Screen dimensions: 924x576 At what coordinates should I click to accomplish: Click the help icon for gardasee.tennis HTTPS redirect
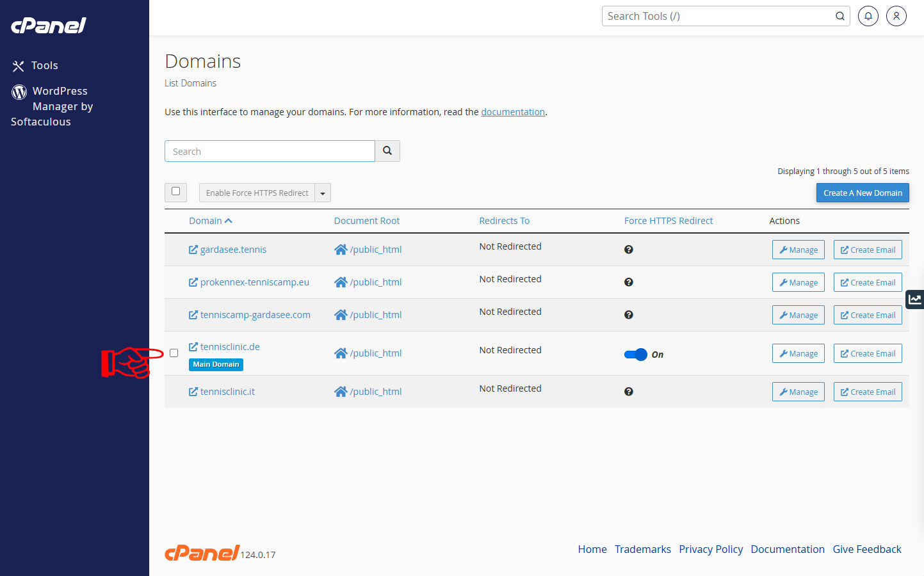click(628, 250)
